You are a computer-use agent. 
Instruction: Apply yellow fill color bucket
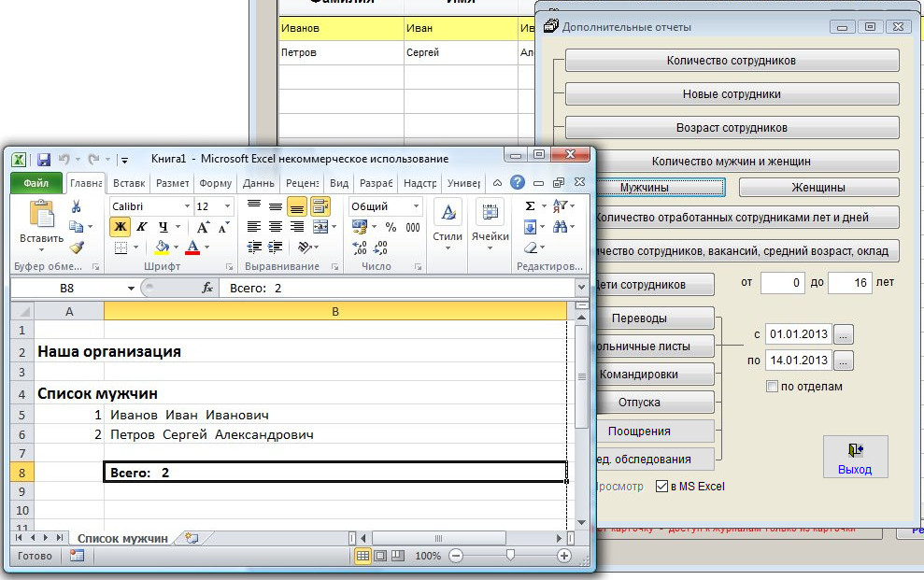pyautogui.click(x=162, y=248)
